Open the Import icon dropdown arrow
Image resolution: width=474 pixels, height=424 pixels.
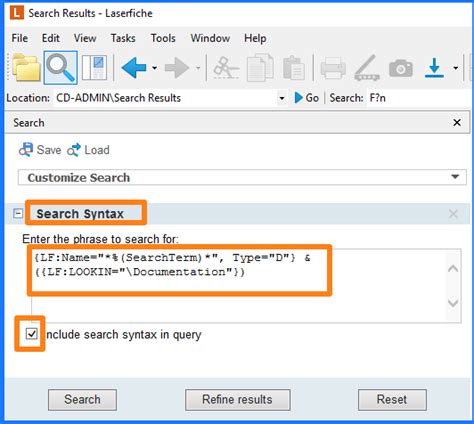tap(456, 68)
